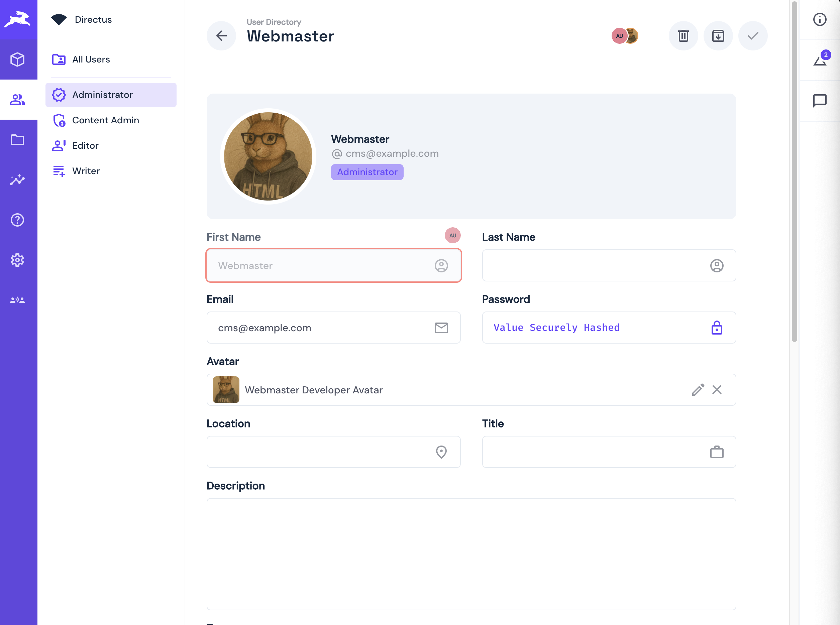Select the Content Admin role
Screen dimensions: 840x625
click(106, 120)
